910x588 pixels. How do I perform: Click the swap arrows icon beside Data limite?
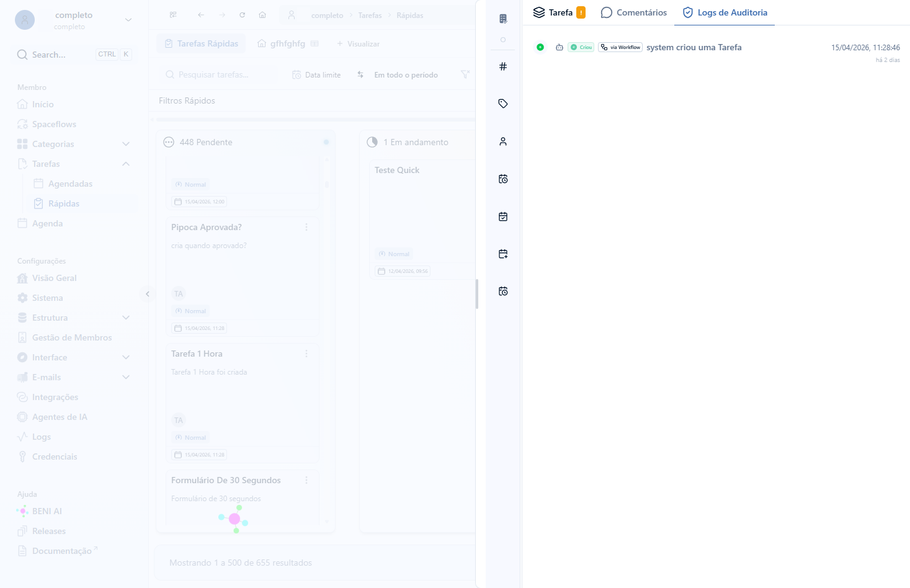(360, 74)
